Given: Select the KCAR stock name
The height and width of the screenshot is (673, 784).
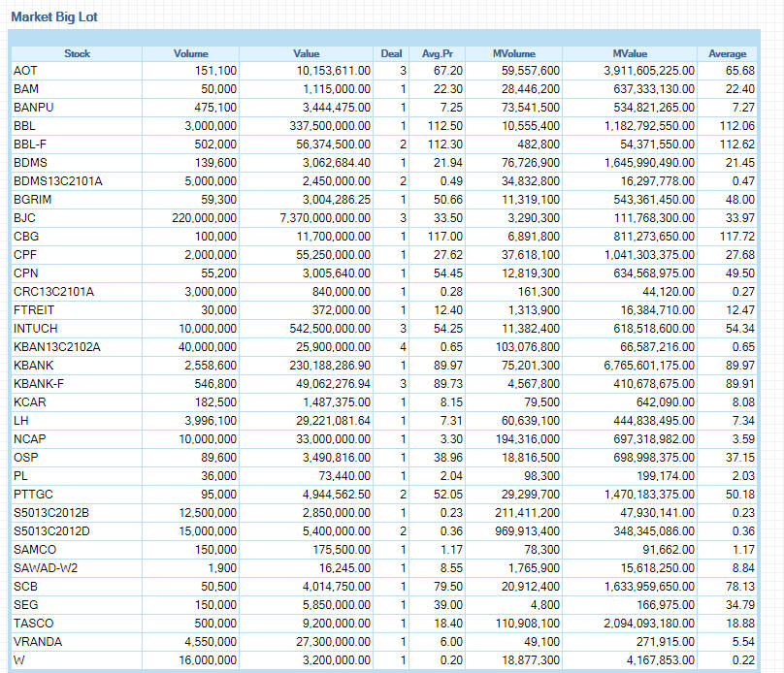Looking at the screenshot, I should pos(29,402).
